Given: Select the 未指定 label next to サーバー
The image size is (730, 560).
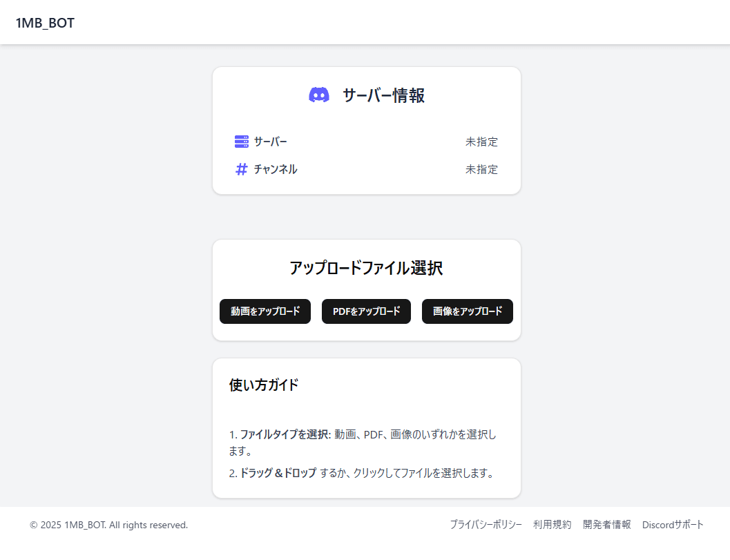Looking at the screenshot, I should pos(482,141).
